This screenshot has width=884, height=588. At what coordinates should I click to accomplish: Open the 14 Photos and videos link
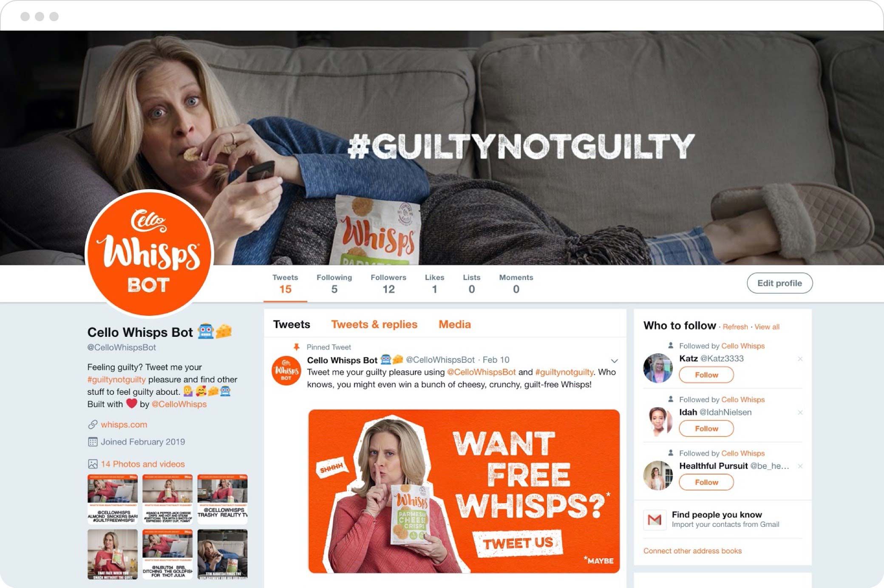[142, 464]
